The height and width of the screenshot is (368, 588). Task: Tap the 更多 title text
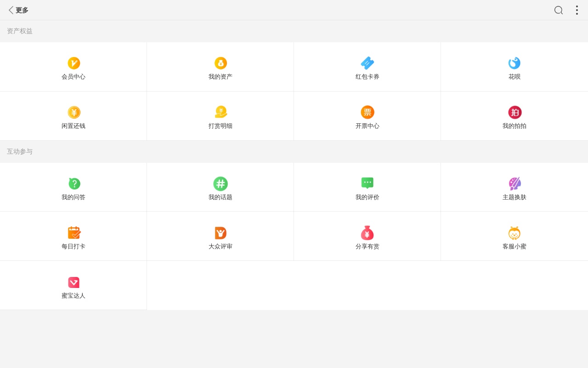22,10
